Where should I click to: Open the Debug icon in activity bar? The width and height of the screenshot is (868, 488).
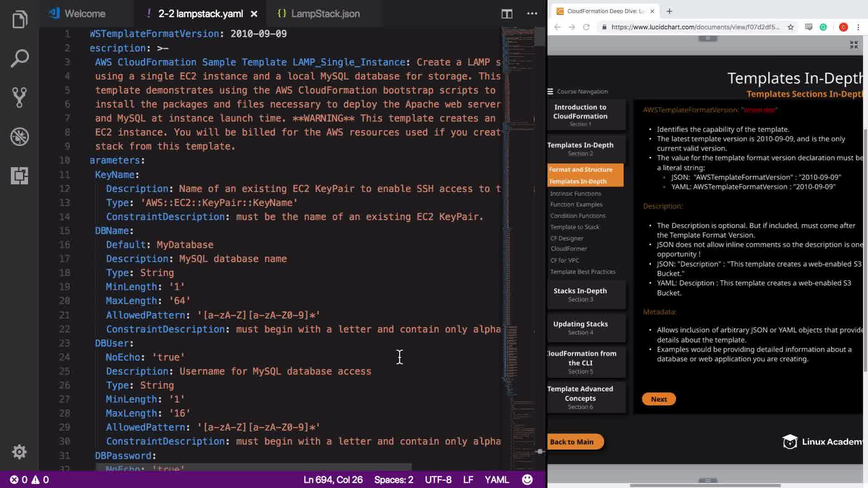point(19,136)
